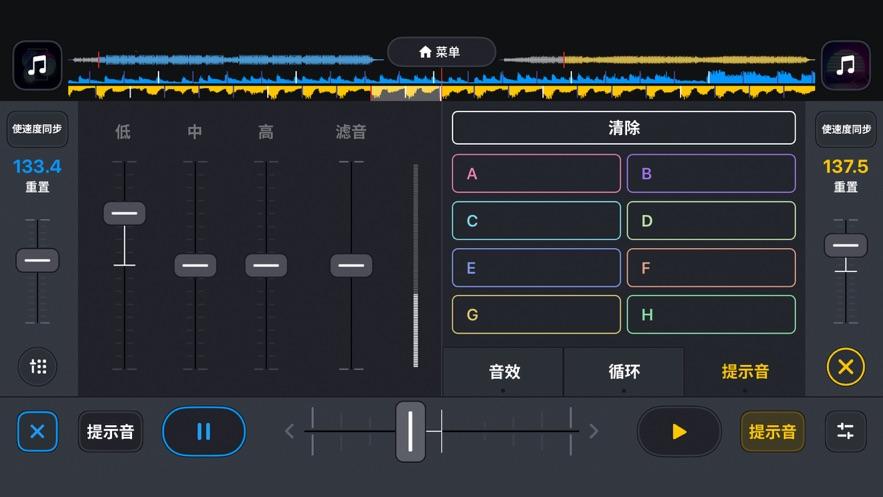883x497 pixels.
Task: Switch to the 循环 tab
Action: tap(624, 372)
